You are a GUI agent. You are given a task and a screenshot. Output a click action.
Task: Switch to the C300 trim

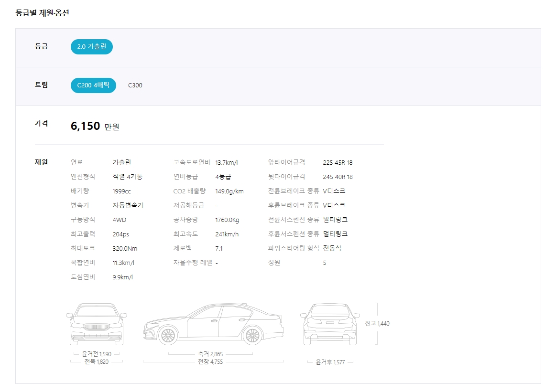pos(135,85)
